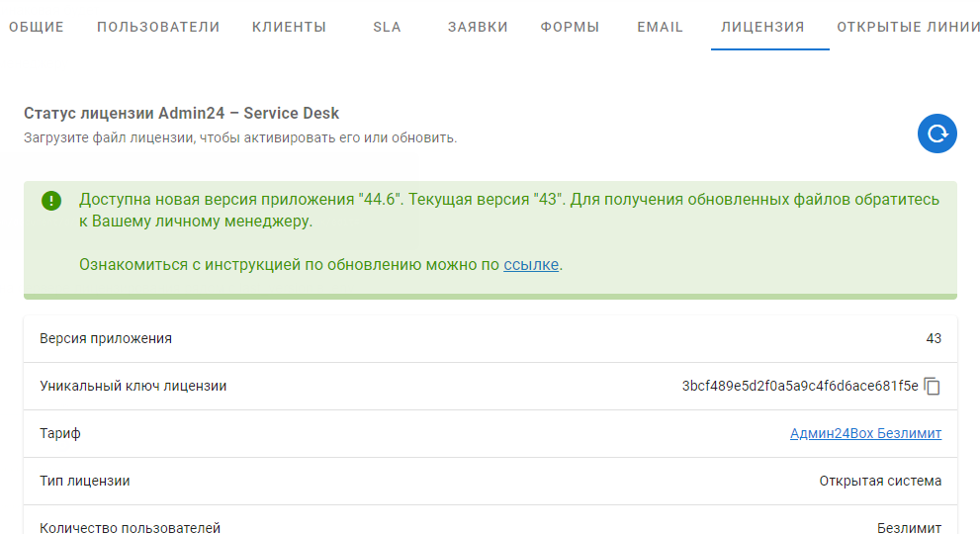Click the new version 44.6 notice text
Screen dimensions: 980x534
508,210
